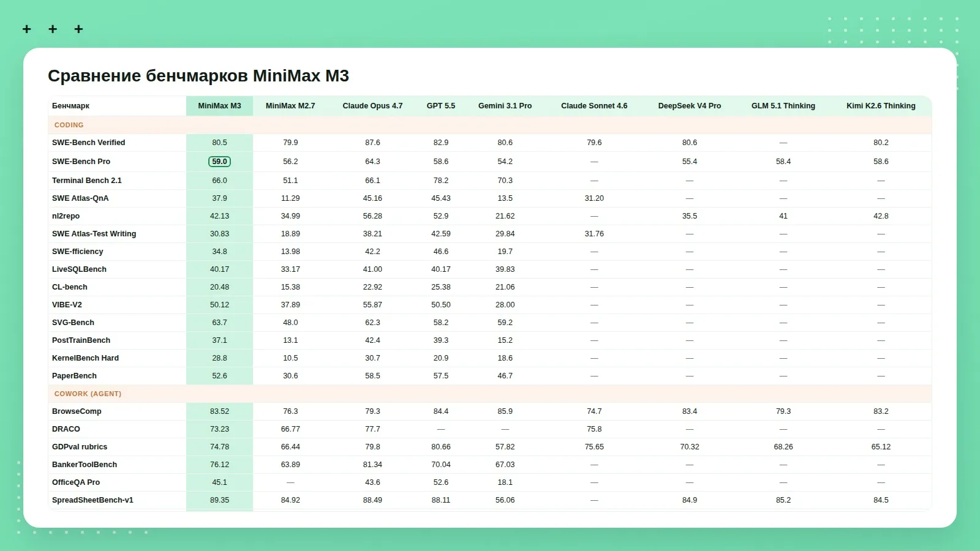Click Kimi K2.6's 80.2 SWE-Bench Verified score

click(x=881, y=143)
